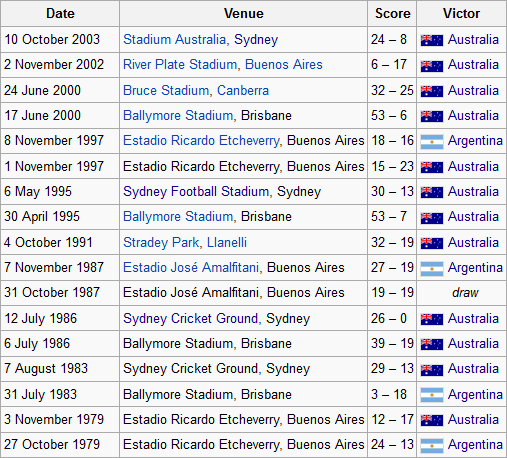Screen dimensions: 507x458
Task: Open Sydney Football Stadium link
Action: coord(196,192)
